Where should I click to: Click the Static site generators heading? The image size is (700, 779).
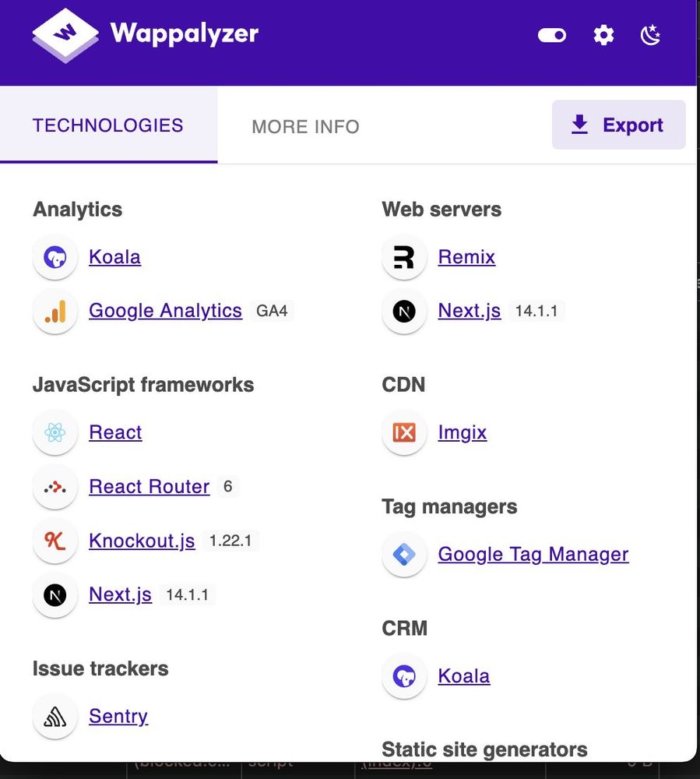click(484, 749)
